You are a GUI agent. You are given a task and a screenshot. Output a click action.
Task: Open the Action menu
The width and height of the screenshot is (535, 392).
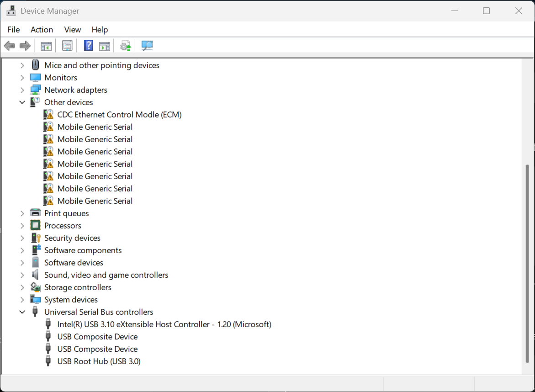(42, 30)
